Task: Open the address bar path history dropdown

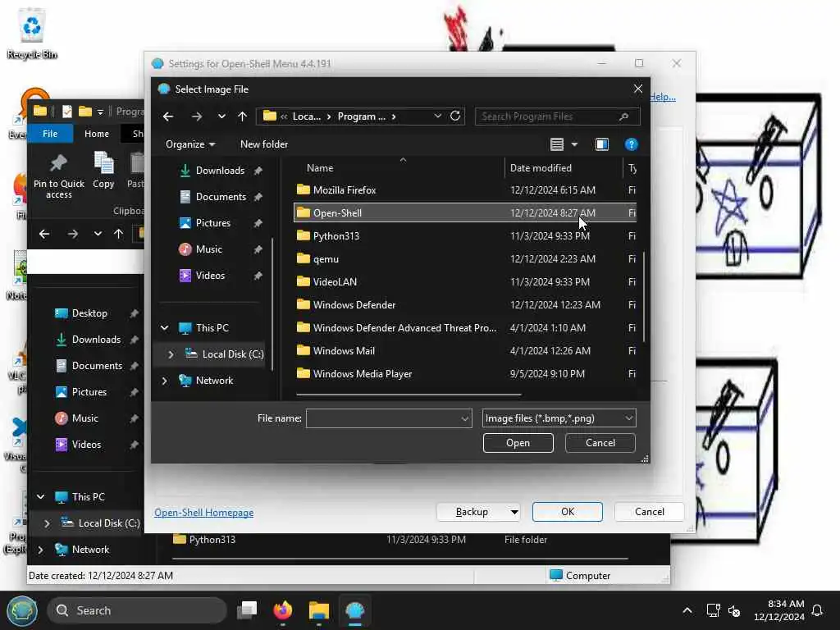Action: (x=438, y=116)
